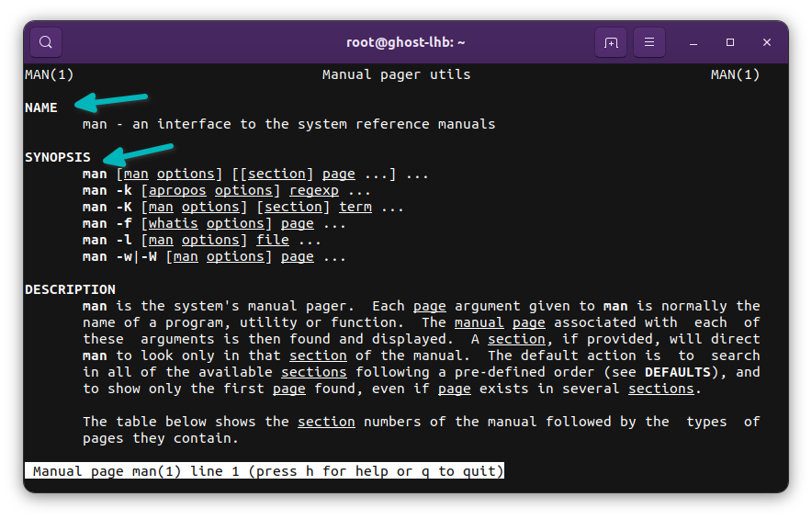Click the DESCRIPTION section heading
This screenshot has height=519, width=812.
pyautogui.click(x=70, y=289)
